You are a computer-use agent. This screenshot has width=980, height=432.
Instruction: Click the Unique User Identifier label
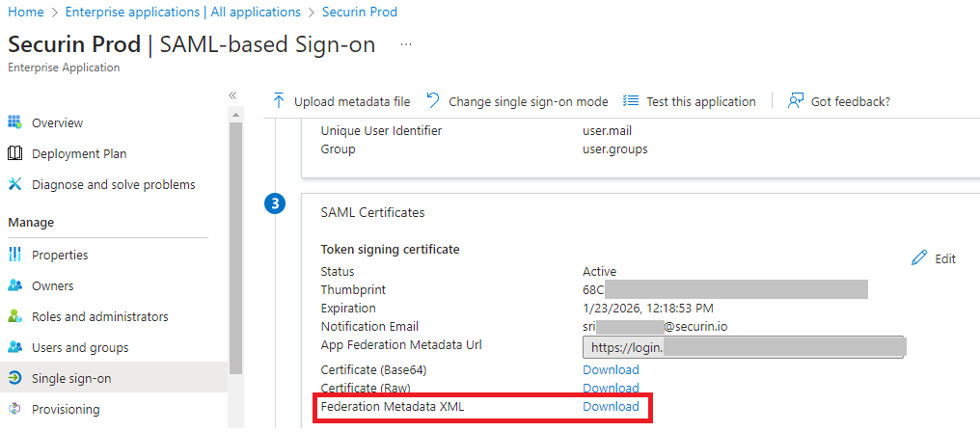[x=381, y=131]
